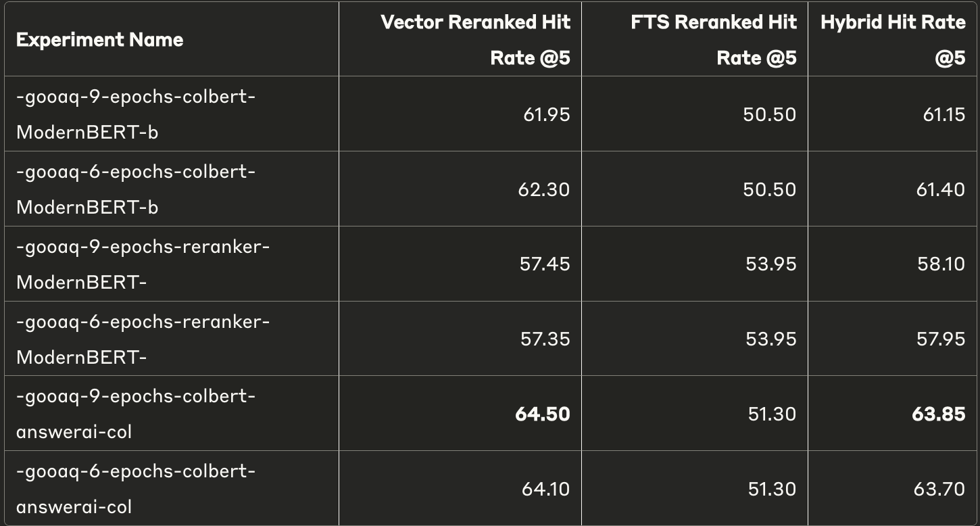Image resolution: width=980 pixels, height=526 pixels.
Task: Select the gooaq-9-epochs-reranker-ModernBERT experiment name
Action: click(x=143, y=264)
